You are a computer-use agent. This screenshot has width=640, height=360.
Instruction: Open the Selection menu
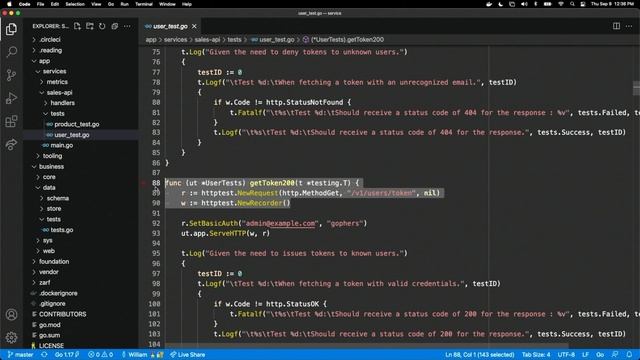[75, 4]
